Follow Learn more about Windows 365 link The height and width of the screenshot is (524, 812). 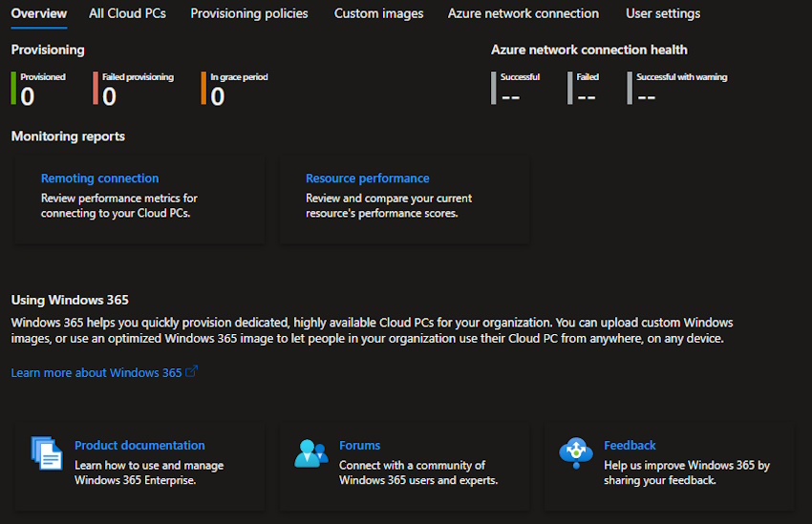click(x=96, y=373)
